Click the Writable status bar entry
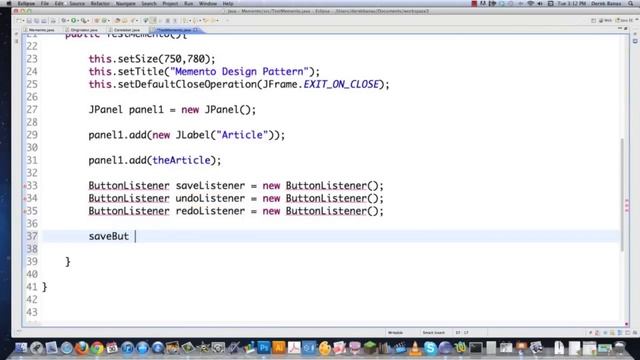This screenshot has height=360, width=640. [x=395, y=333]
